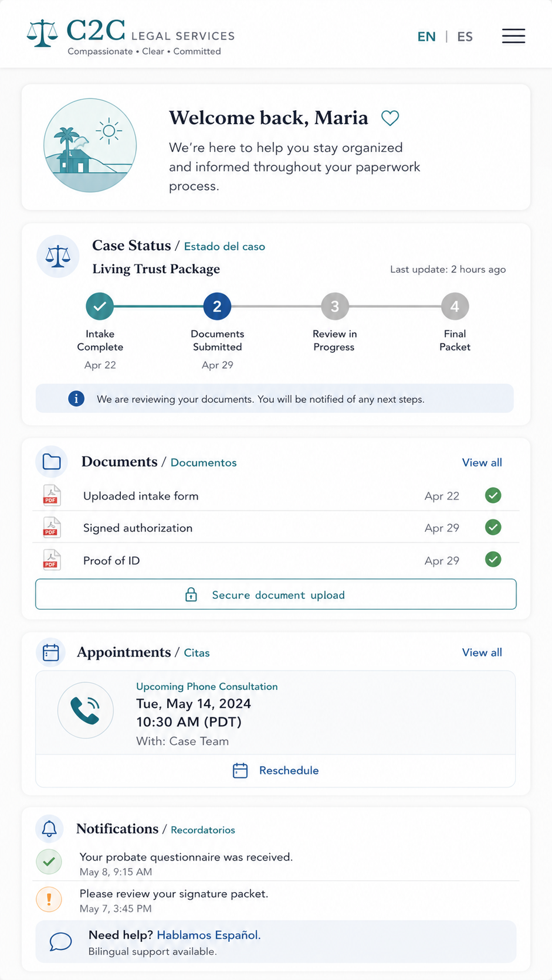Click calendar icon next to Reschedule
This screenshot has height=980, width=552.
241,770
